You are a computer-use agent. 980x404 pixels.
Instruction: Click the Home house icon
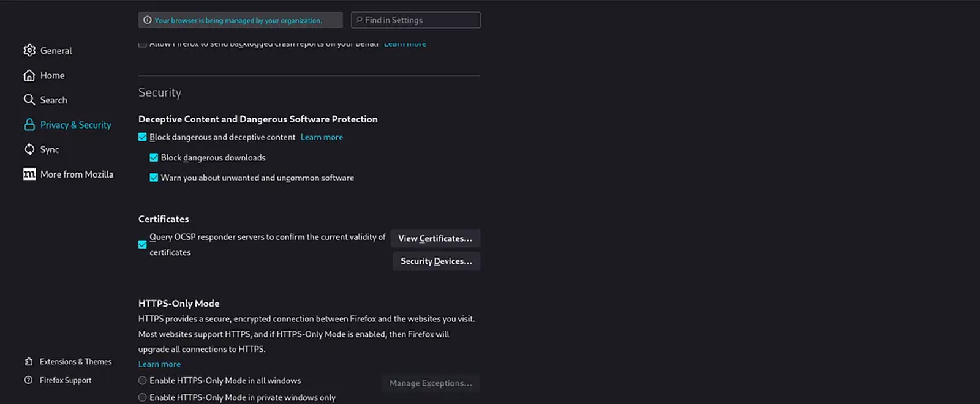29,75
